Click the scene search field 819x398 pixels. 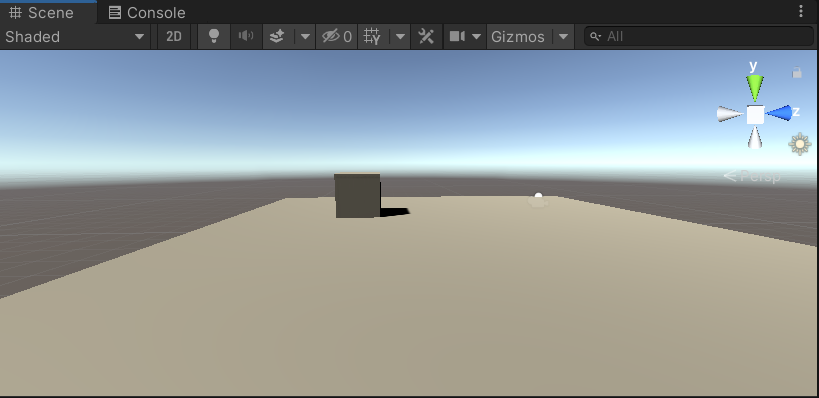699,36
